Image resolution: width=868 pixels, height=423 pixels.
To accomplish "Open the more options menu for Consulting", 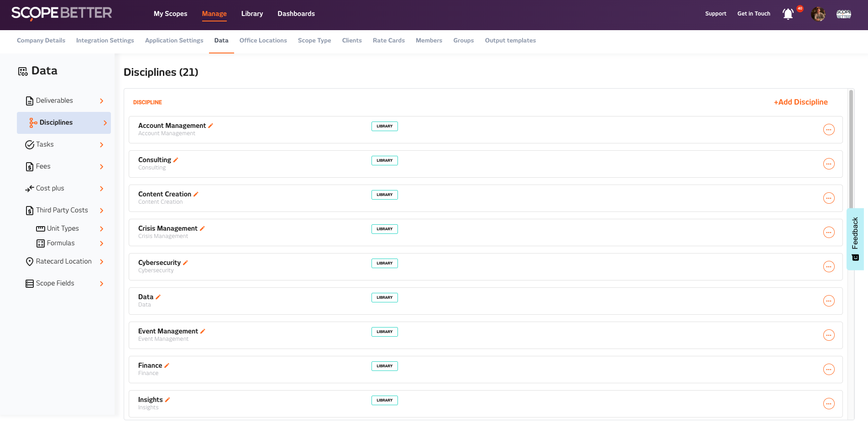I will (x=828, y=164).
